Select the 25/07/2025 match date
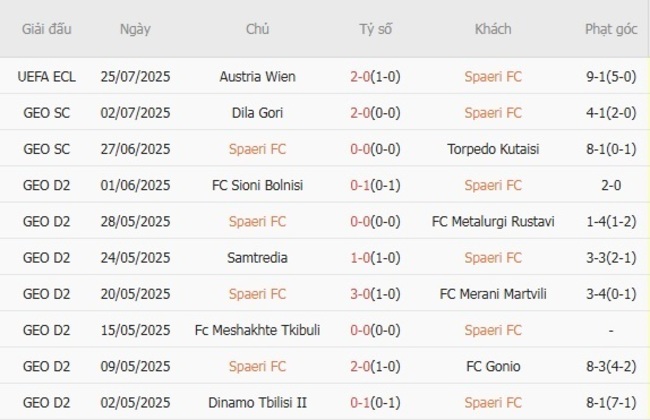Image resolution: width=650 pixels, height=420 pixels. point(135,76)
